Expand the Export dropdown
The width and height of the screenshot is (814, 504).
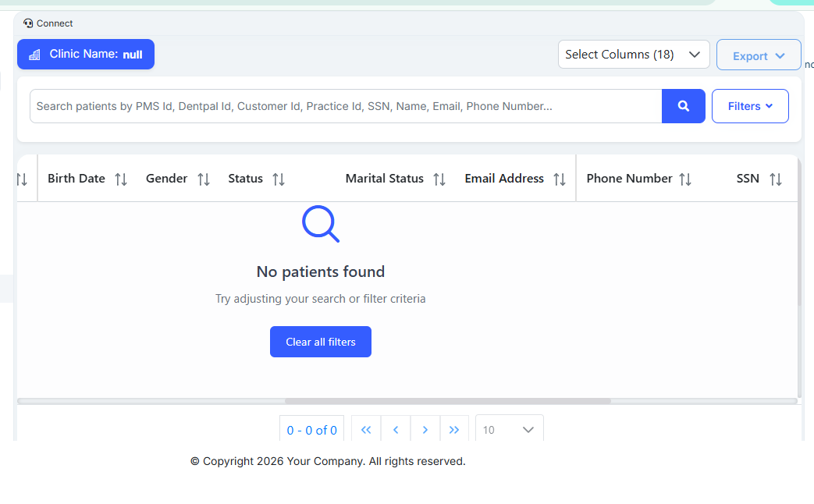pyautogui.click(x=758, y=55)
